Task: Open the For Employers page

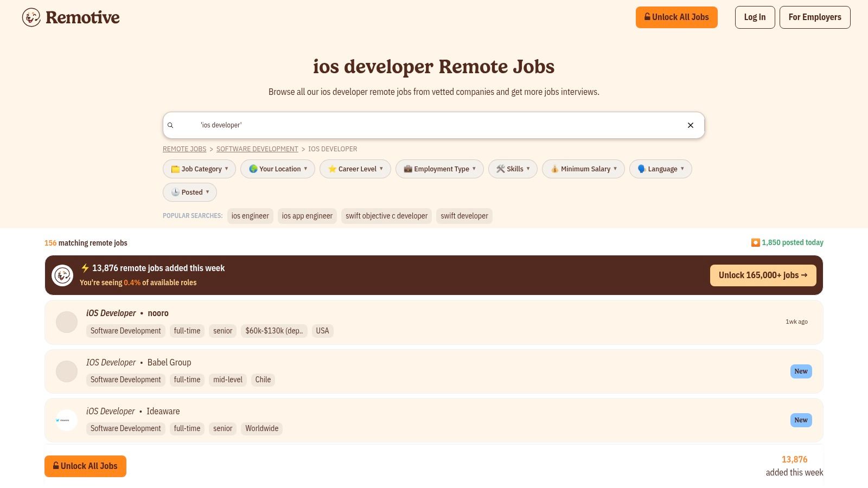Action: [x=815, y=17]
